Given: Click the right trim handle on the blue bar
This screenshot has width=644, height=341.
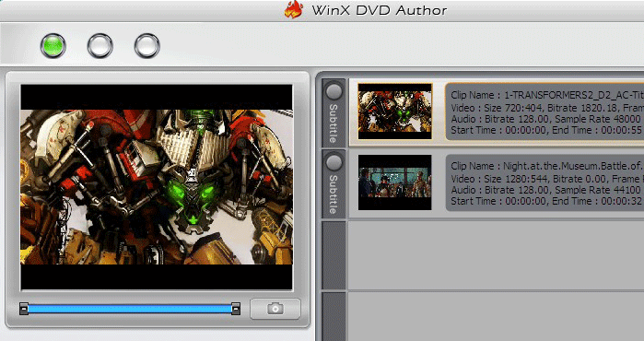Looking at the screenshot, I should click(x=236, y=309).
